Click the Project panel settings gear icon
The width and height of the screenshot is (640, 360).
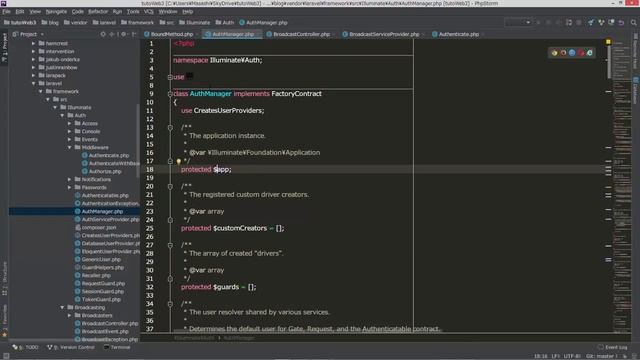(x=124, y=34)
